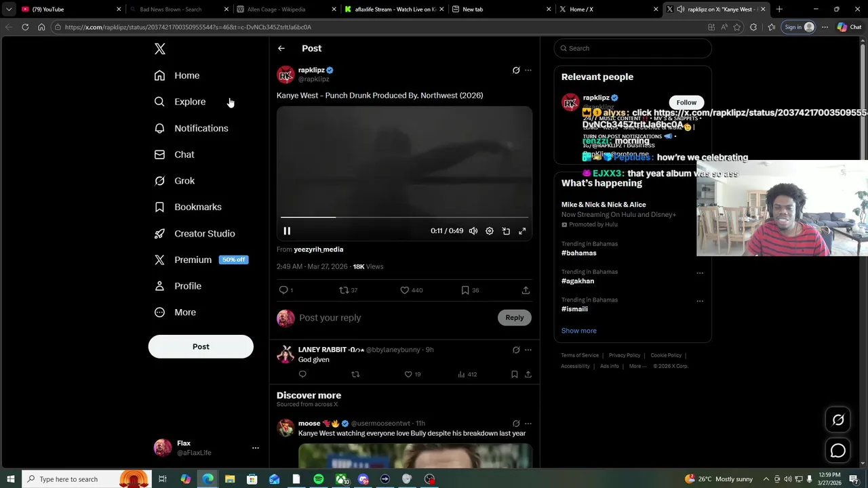The width and height of the screenshot is (868, 488).
Task: Open a new browser tab
Action: pos(779,9)
